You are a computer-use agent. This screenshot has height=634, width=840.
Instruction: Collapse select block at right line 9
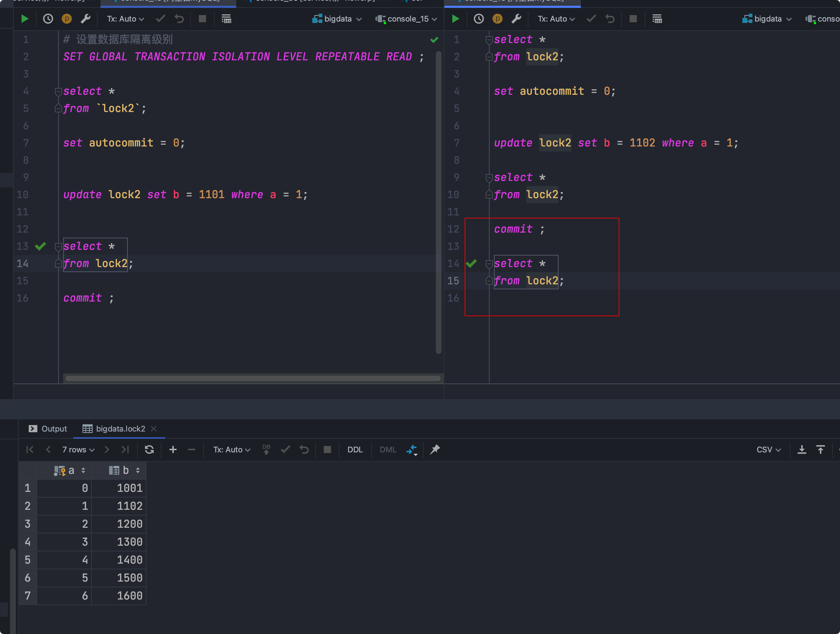[489, 178]
